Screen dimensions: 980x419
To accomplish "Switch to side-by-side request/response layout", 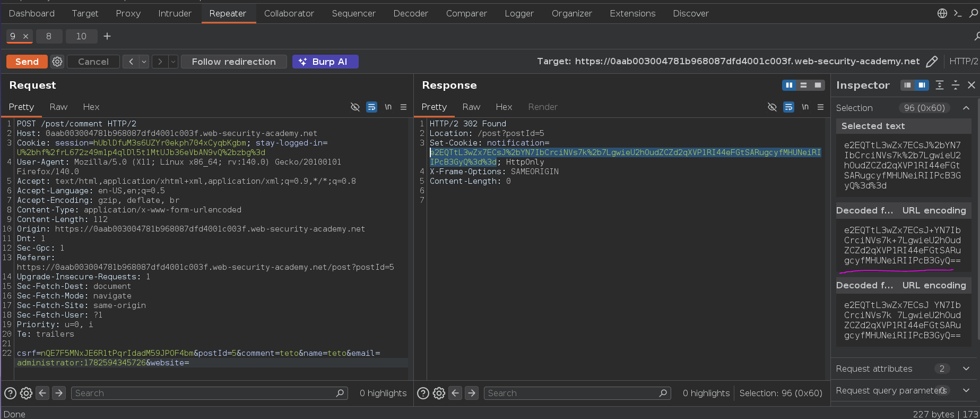I will pyautogui.click(x=789, y=85).
